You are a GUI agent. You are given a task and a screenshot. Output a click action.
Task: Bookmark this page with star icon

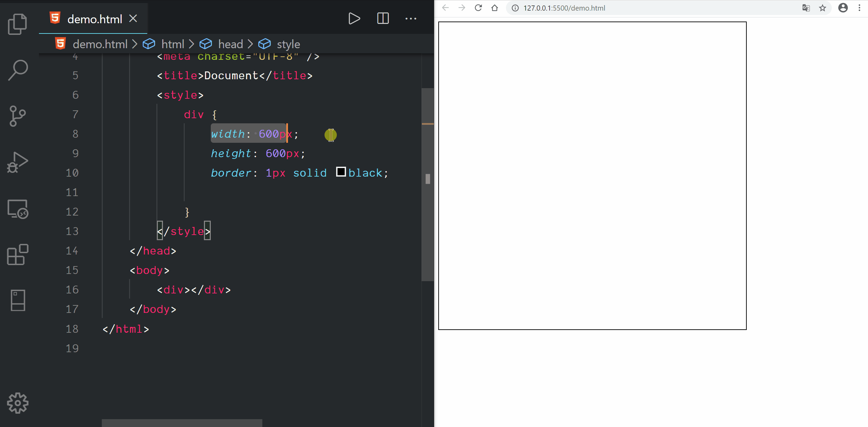tap(823, 8)
